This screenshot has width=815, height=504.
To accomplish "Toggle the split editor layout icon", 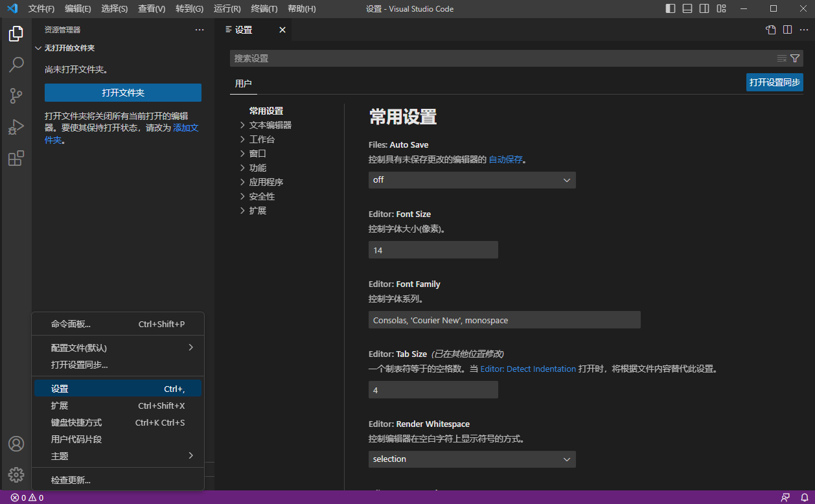I will coord(787,30).
